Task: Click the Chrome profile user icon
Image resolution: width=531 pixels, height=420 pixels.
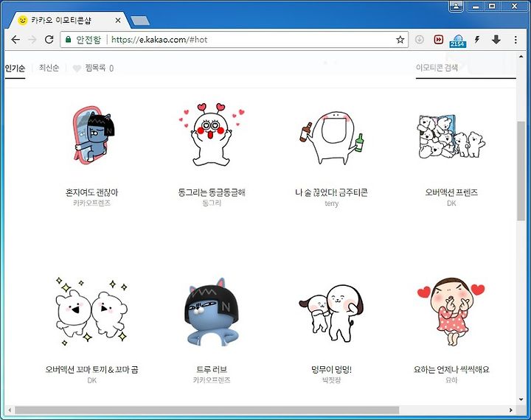Action: pos(456,6)
